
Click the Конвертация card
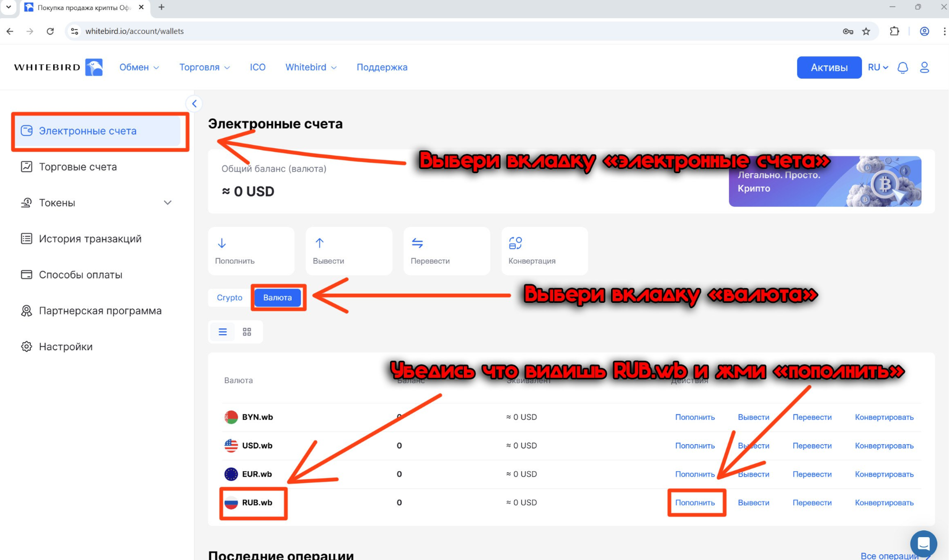click(545, 251)
